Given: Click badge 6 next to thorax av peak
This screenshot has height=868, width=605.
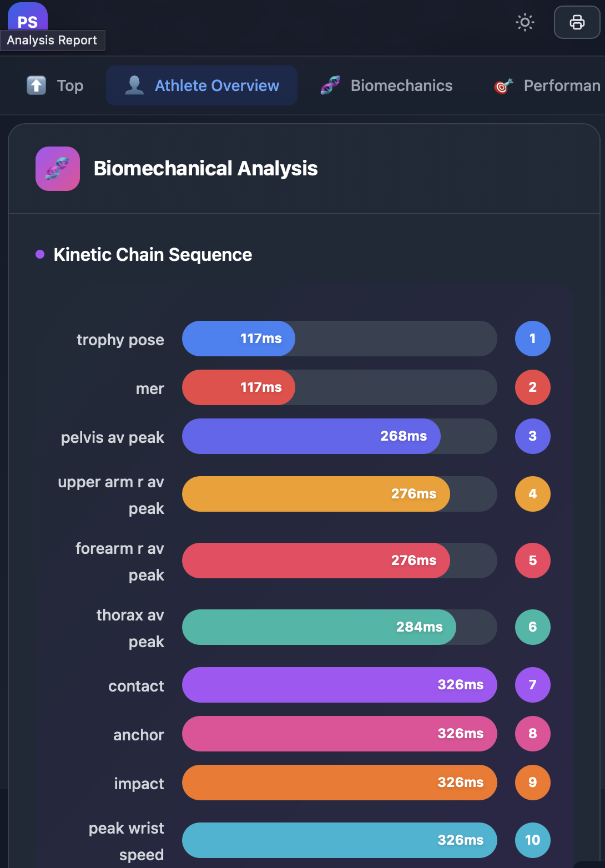Looking at the screenshot, I should 532,627.
